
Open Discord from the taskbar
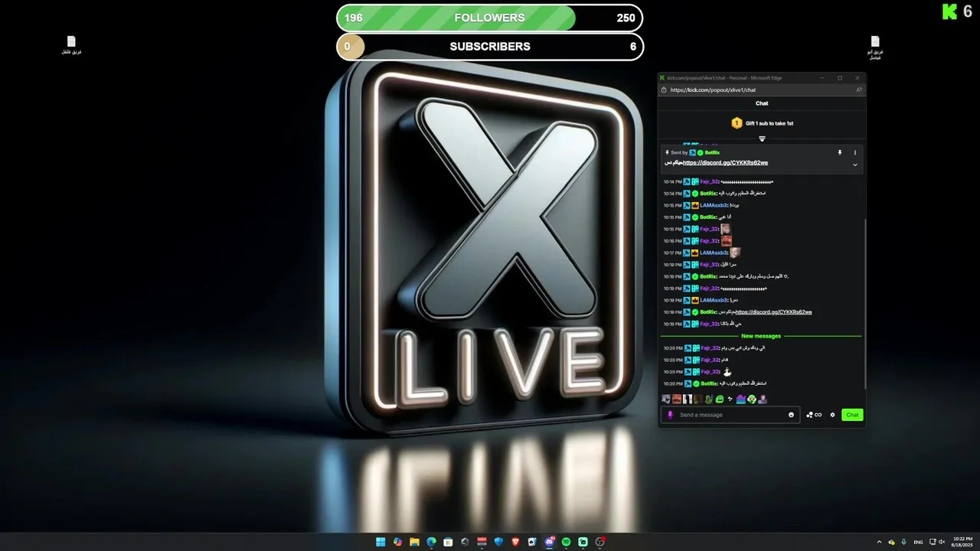click(x=549, y=542)
